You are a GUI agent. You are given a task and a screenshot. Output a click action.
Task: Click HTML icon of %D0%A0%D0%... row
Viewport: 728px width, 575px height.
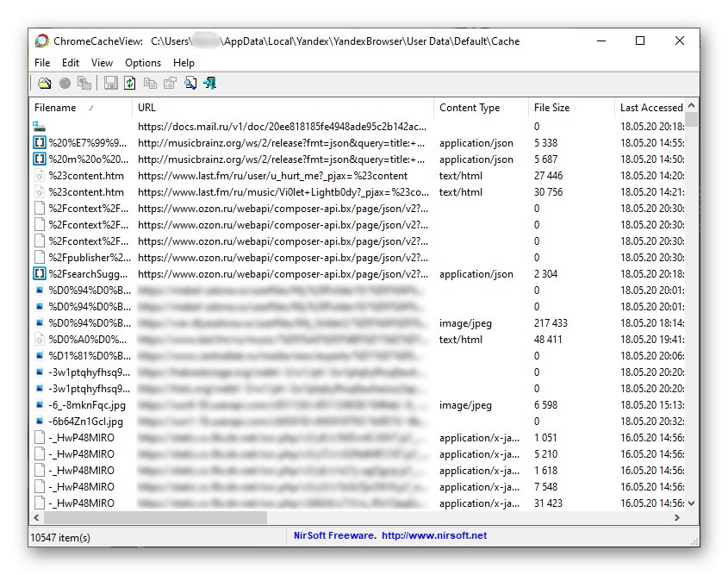pos(40,339)
